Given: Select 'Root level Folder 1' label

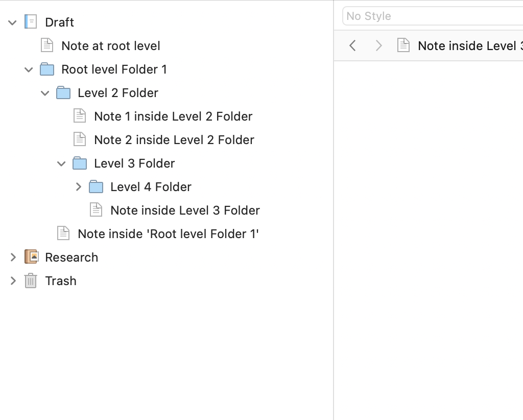Looking at the screenshot, I should pyautogui.click(x=114, y=69).
